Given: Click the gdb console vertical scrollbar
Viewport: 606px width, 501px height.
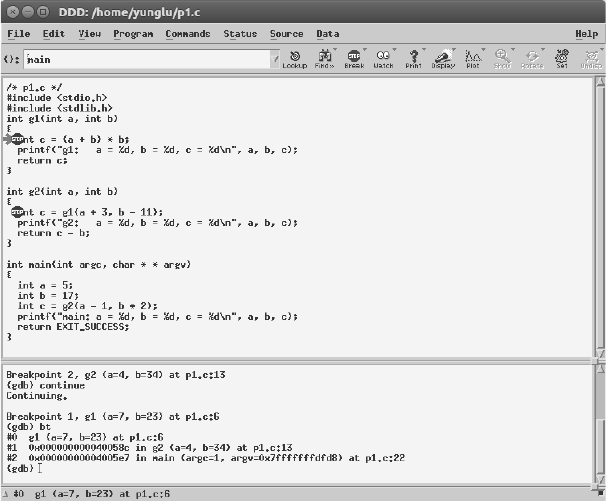Looking at the screenshot, I should pos(600,425).
